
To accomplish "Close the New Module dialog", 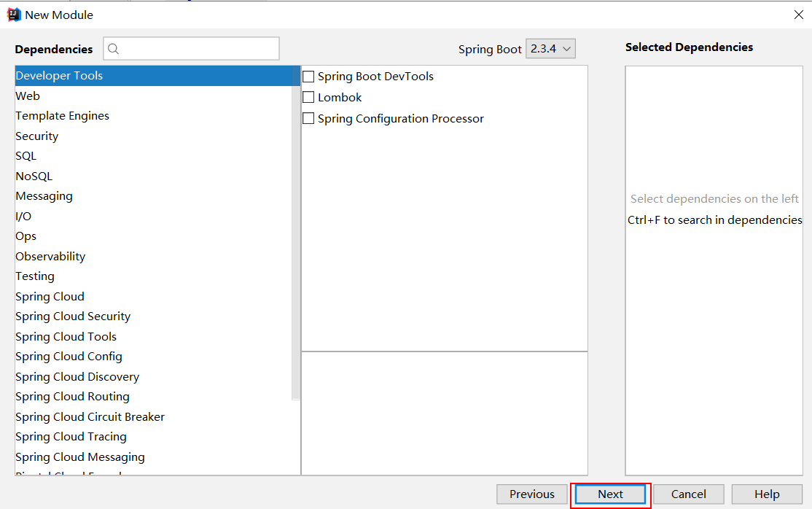I will point(799,15).
